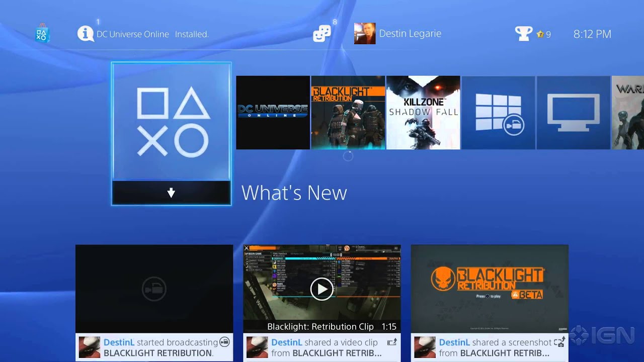Click DestinL in the video clip post
This screenshot has height=362, width=644.
[x=287, y=342]
